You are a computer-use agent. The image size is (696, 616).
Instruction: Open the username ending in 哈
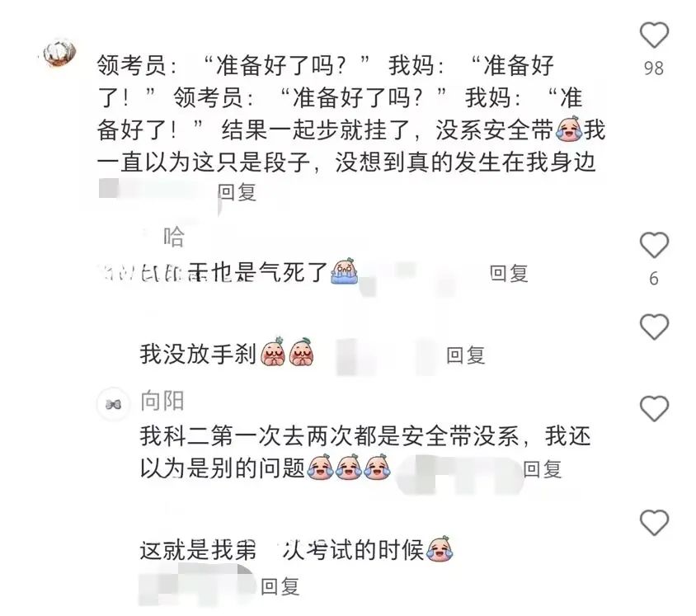(x=173, y=237)
